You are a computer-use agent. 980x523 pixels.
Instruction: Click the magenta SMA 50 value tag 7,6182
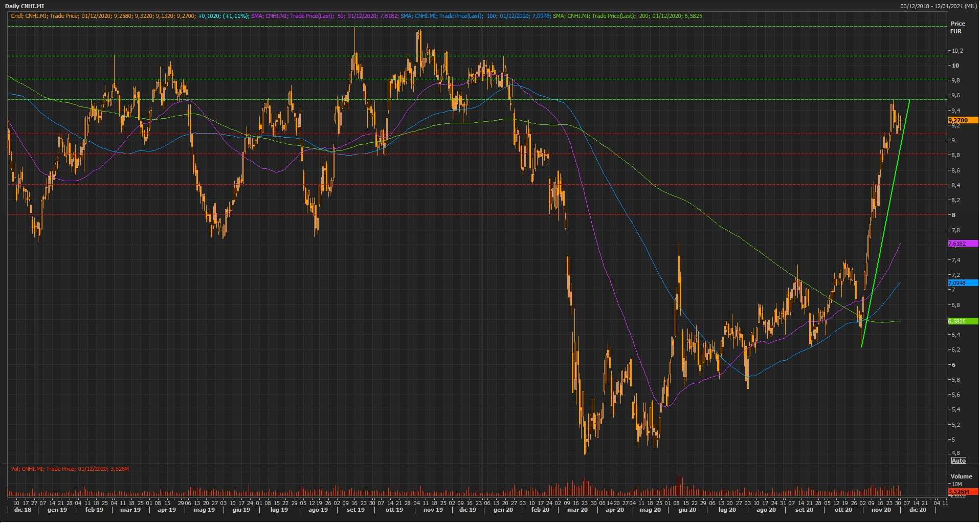pos(963,244)
